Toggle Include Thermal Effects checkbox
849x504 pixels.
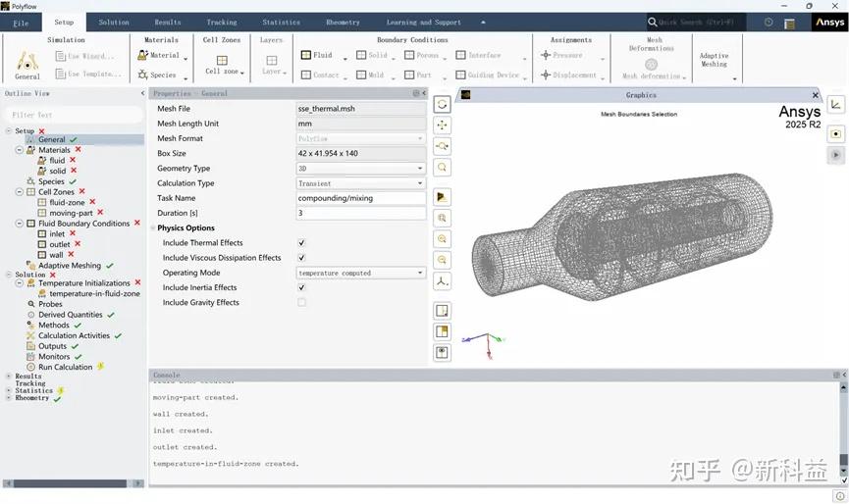301,243
